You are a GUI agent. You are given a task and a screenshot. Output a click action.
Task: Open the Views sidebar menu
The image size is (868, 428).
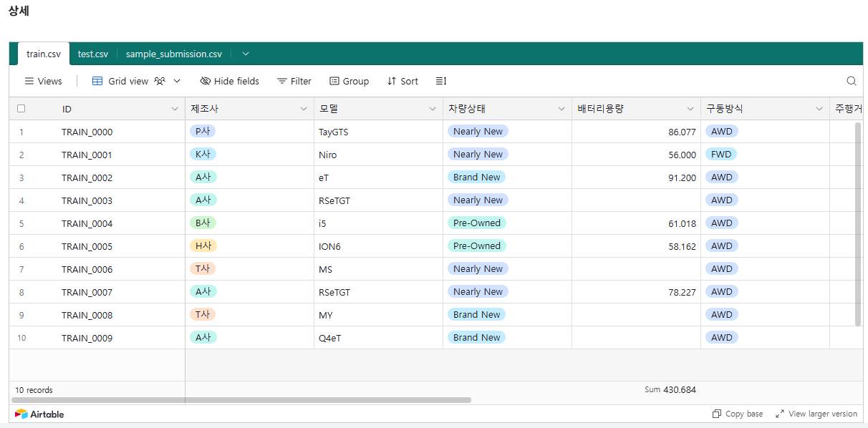(x=44, y=81)
